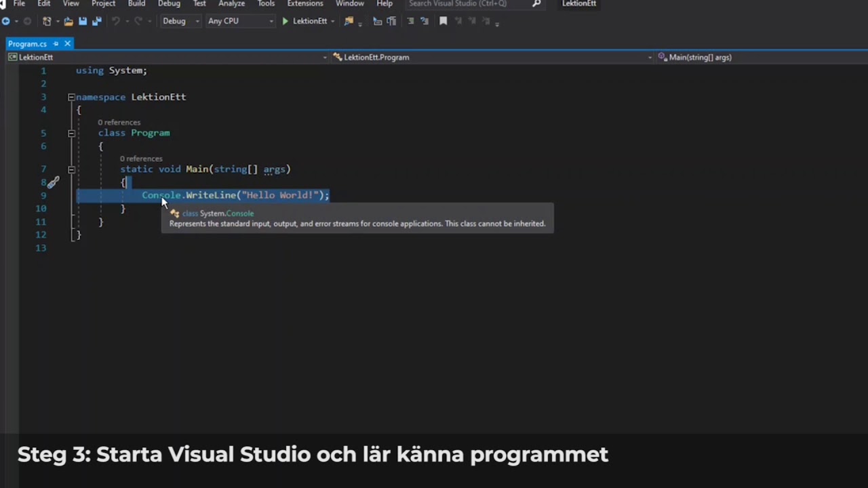
Task: Click 'Program' class name on line 5
Action: click(x=151, y=134)
